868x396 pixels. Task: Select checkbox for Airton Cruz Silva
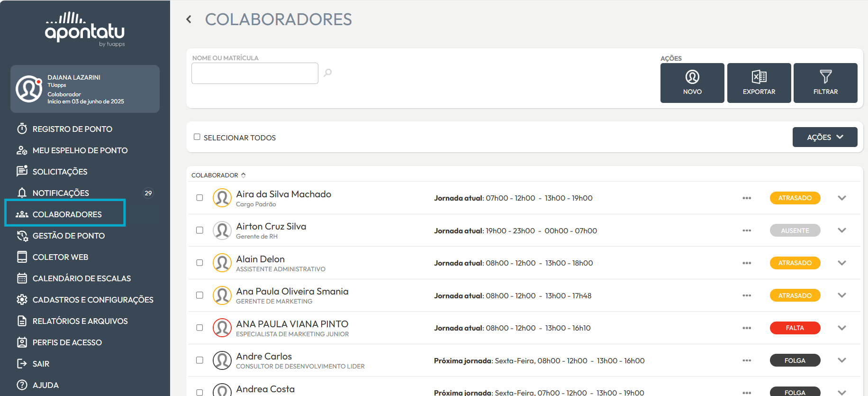(199, 230)
